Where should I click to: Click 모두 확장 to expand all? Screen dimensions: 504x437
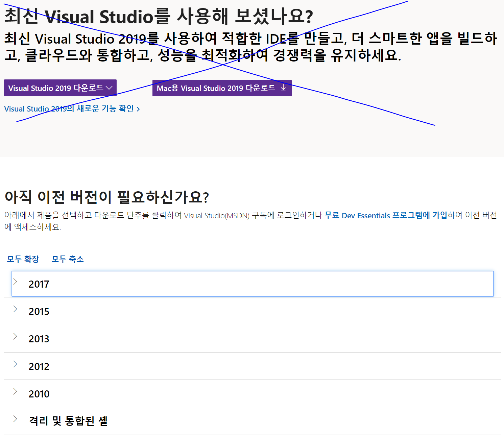click(23, 259)
